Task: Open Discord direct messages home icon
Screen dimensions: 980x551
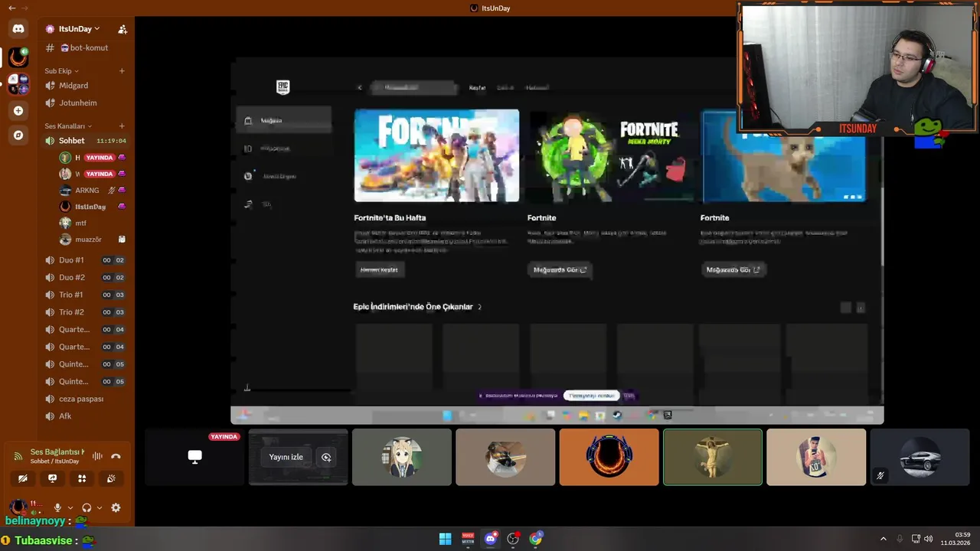Action: click(x=18, y=29)
